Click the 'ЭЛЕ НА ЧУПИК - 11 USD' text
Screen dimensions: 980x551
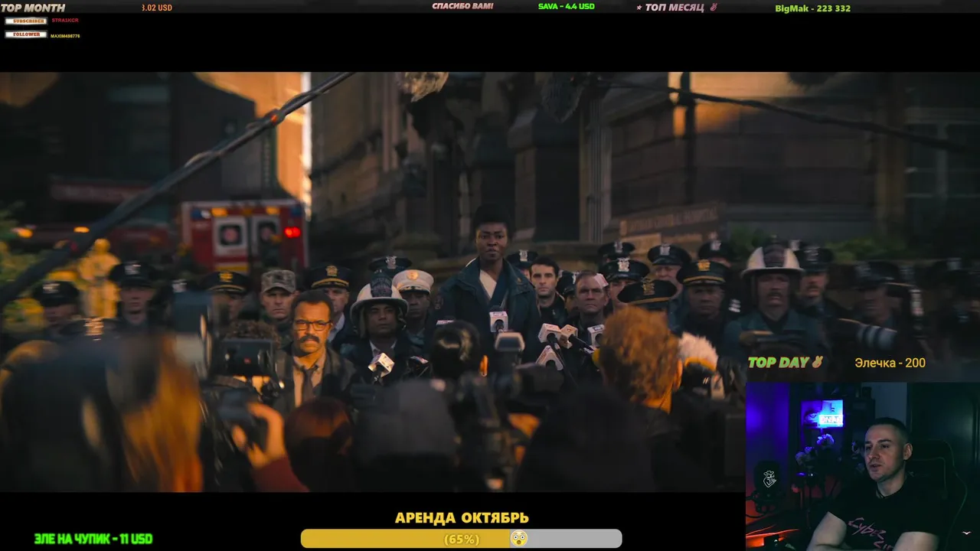(x=93, y=539)
